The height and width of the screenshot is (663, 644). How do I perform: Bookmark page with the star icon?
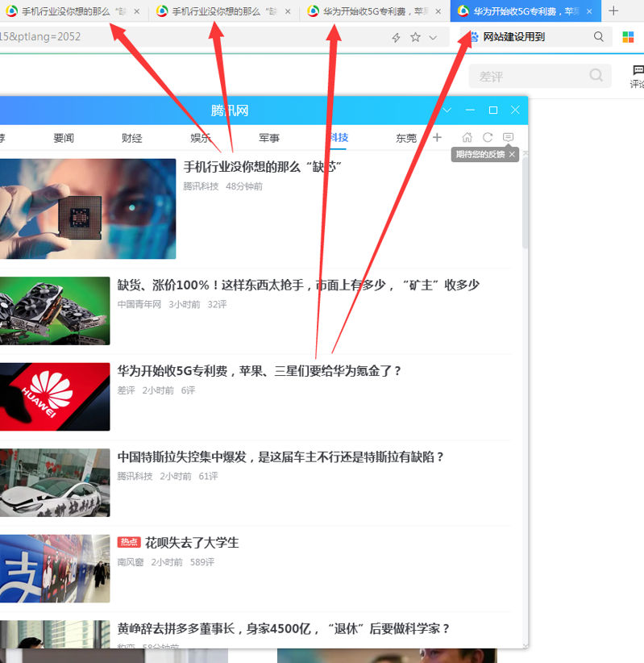tap(415, 37)
